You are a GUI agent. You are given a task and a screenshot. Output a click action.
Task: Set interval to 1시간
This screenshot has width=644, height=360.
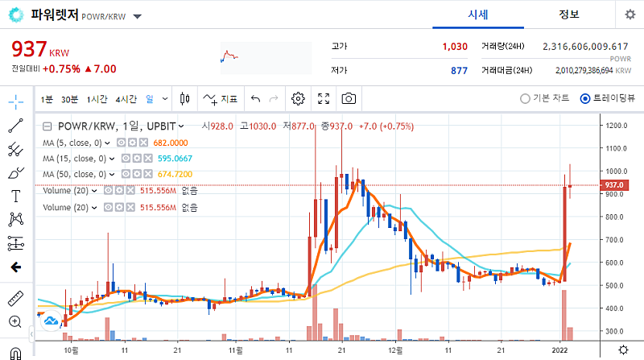coord(97,99)
